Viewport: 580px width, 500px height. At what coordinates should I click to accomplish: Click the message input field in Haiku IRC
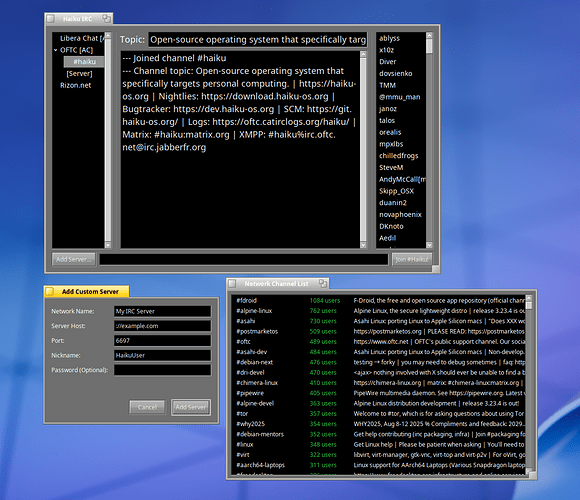point(243,259)
